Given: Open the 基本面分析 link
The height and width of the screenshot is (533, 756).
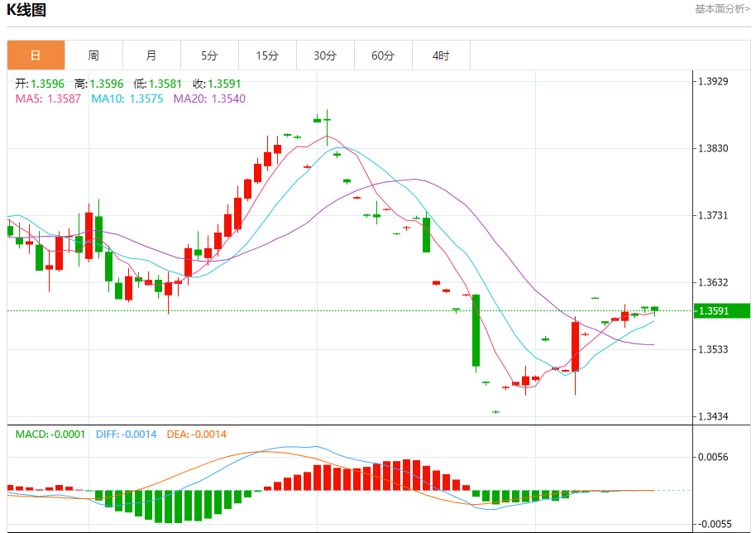Looking at the screenshot, I should (x=722, y=9).
